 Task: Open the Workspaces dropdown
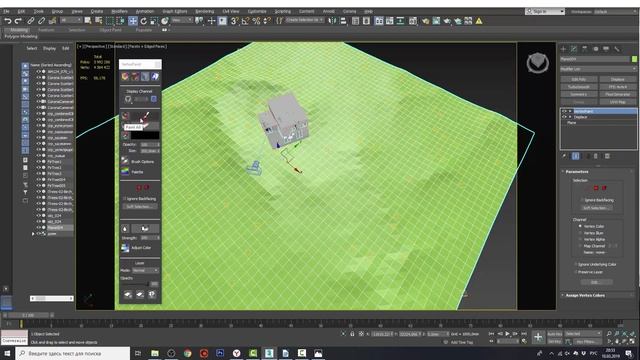[x=616, y=11]
